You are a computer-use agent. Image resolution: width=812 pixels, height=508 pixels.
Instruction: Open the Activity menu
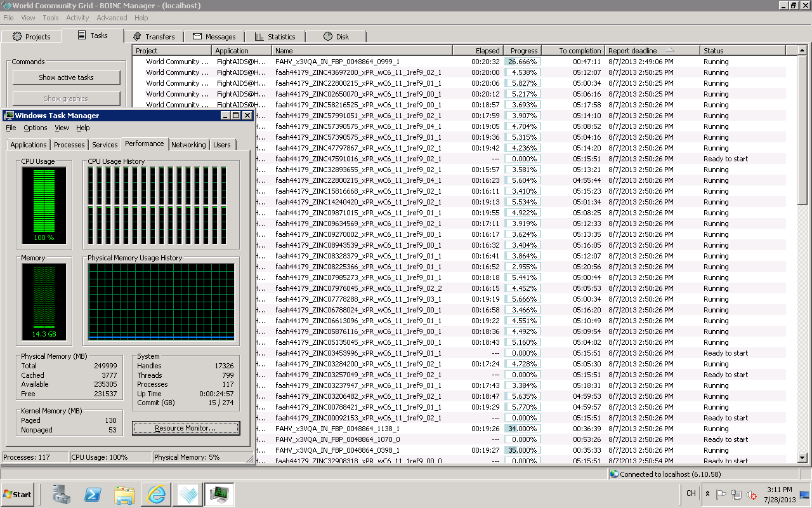[77, 18]
